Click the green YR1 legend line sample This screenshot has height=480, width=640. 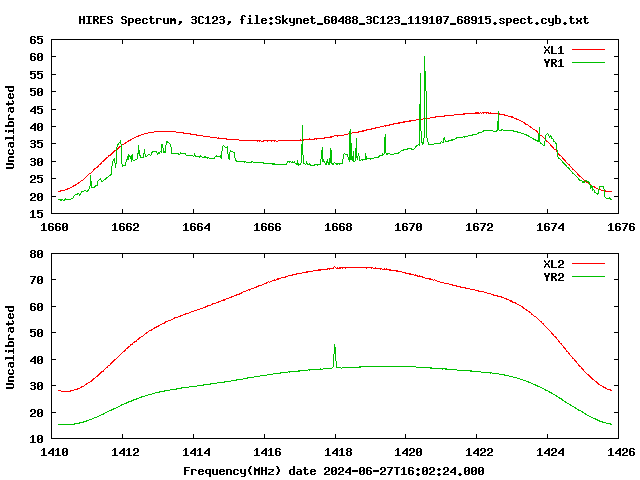(x=588, y=63)
